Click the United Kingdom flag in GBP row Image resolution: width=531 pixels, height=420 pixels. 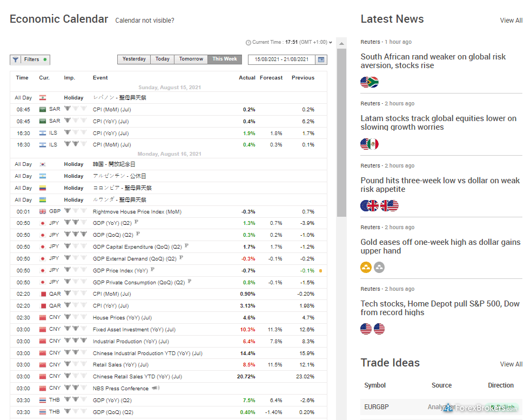click(43, 212)
